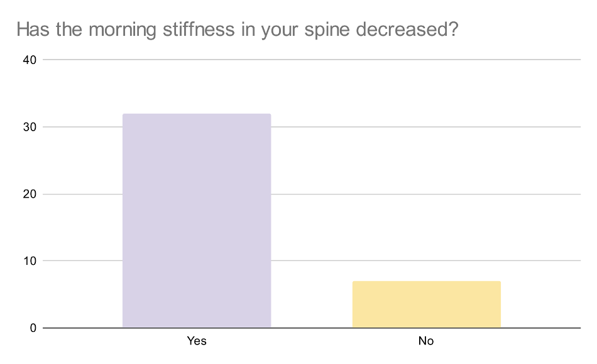Click the 0 label on vertical axis

click(34, 328)
